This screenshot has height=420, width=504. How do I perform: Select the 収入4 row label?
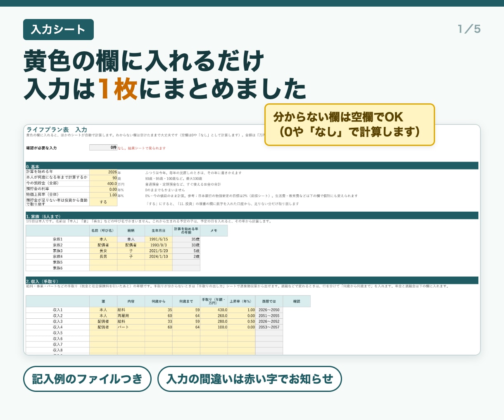tap(58, 327)
